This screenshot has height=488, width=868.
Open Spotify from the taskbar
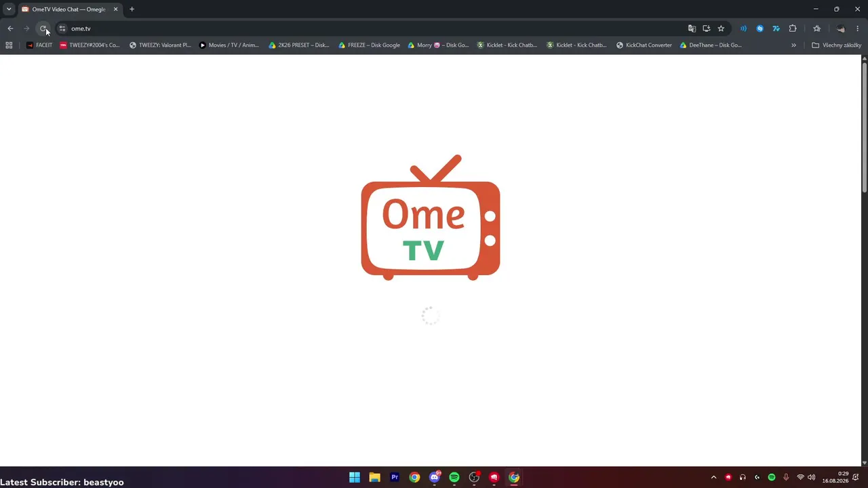[454, 477]
